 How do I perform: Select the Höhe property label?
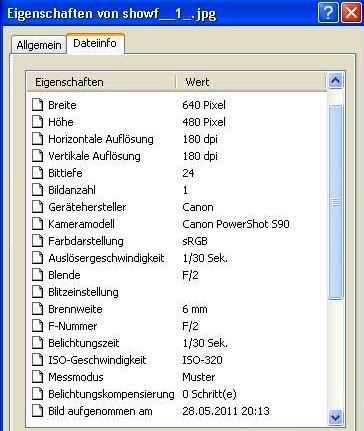[x=61, y=122]
